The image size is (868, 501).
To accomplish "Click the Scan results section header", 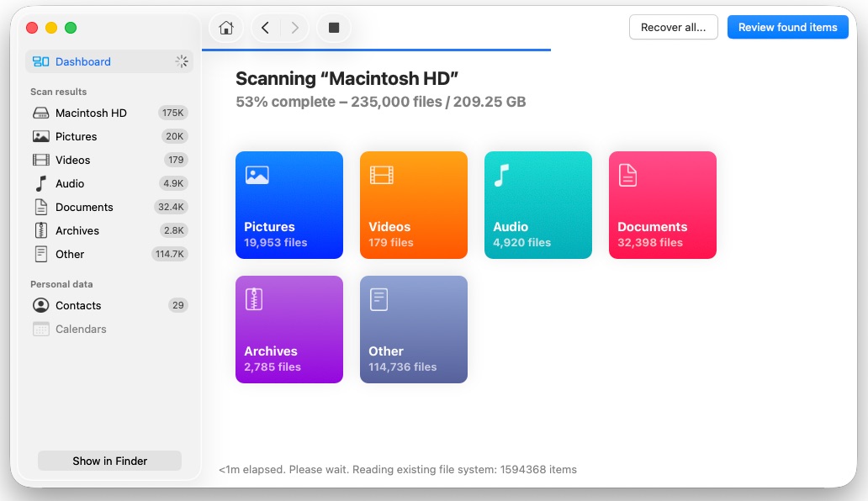I will (x=58, y=92).
